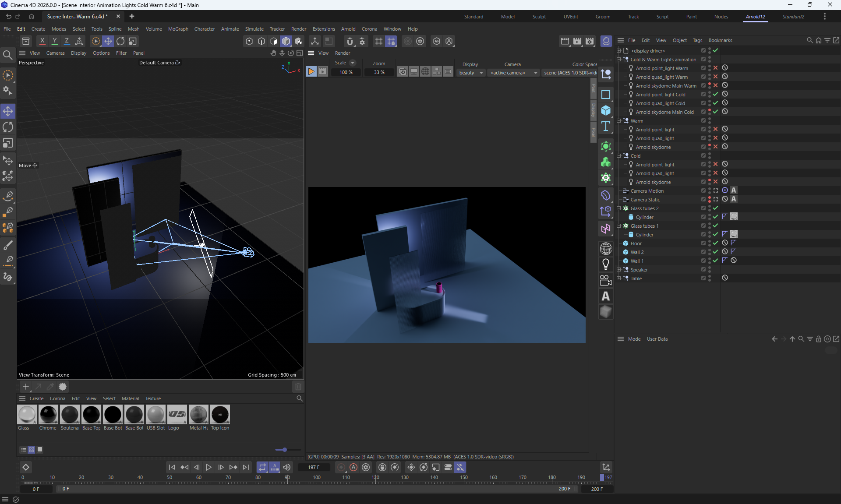
Task: Click the Light object bulb icon
Action: tap(606, 264)
